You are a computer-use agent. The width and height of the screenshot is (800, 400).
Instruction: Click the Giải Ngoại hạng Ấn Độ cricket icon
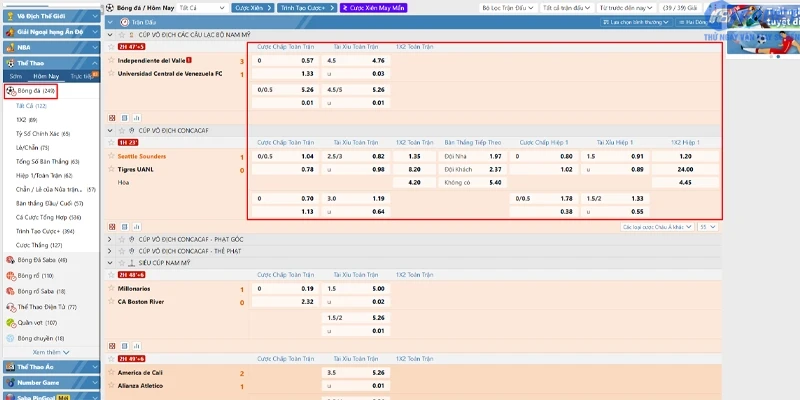[10, 32]
